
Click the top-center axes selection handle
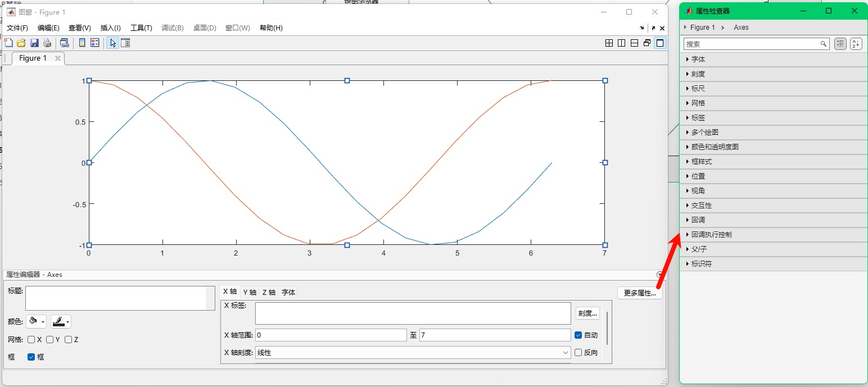[347, 81]
